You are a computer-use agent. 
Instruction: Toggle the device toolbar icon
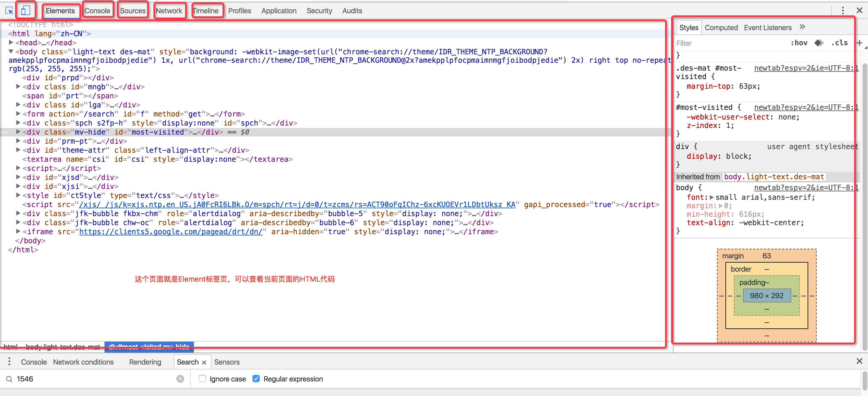coord(26,11)
